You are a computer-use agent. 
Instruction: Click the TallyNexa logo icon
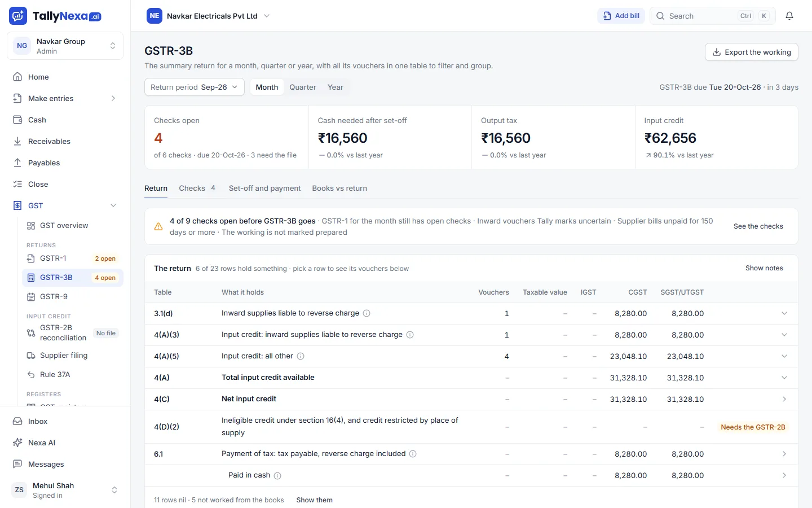point(18,16)
